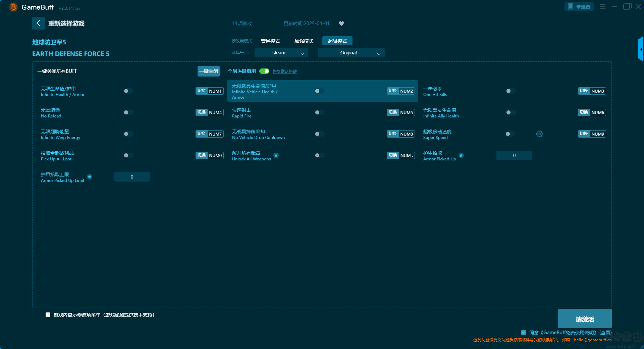
Task: Click the back arrow to reselect game
Action: tap(38, 23)
